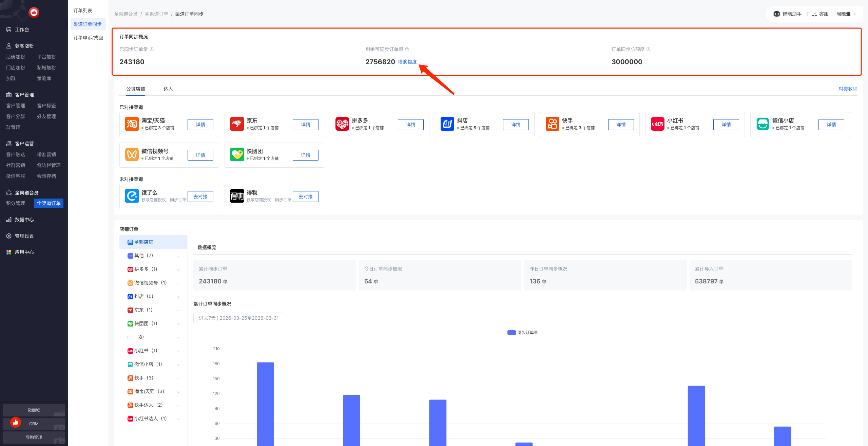868x446 pixels.
Task: Click the Taobao/Tmall channel icon
Action: click(x=132, y=124)
